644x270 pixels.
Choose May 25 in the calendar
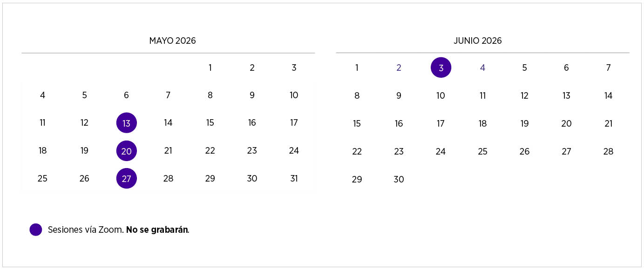pyautogui.click(x=42, y=179)
